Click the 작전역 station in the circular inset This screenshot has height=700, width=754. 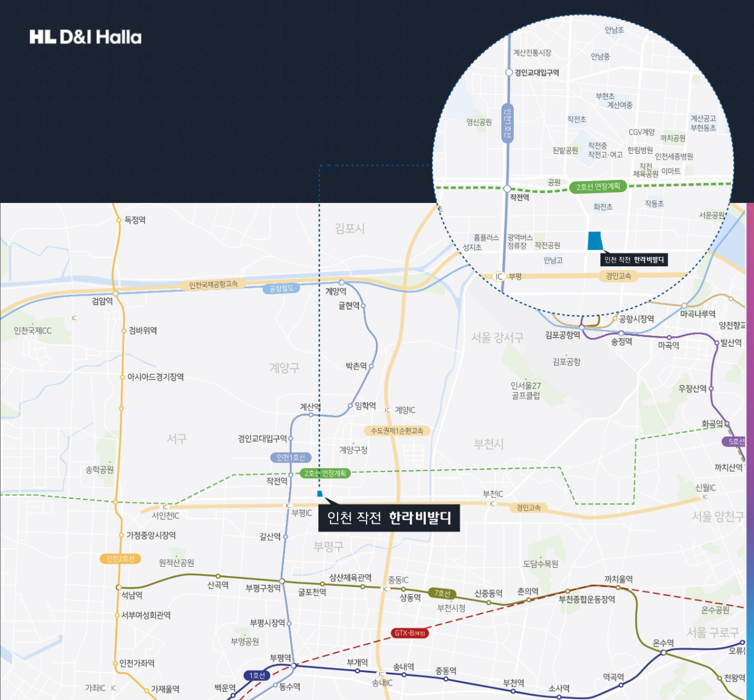pyautogui.click(x=507, y=189)
